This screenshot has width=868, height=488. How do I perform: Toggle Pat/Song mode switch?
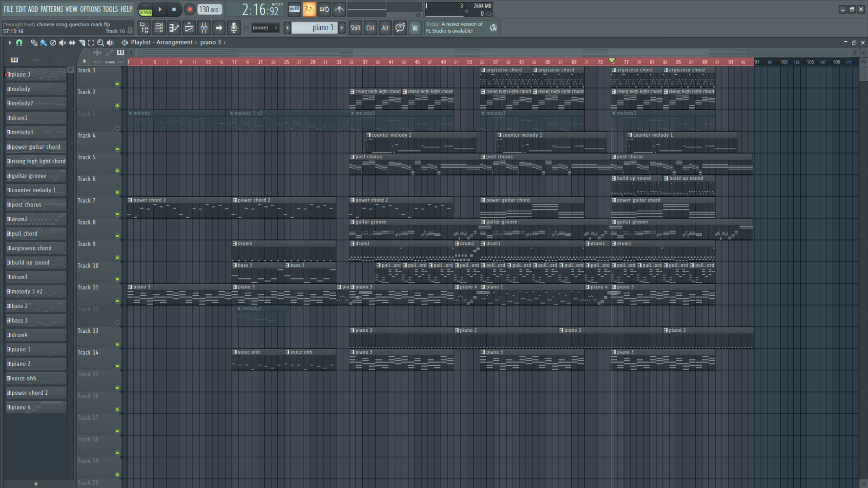(145, 9)
